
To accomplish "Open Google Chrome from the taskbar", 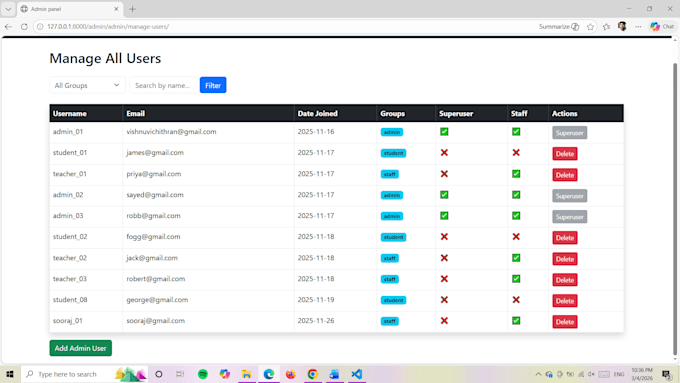I will point(313,374).
